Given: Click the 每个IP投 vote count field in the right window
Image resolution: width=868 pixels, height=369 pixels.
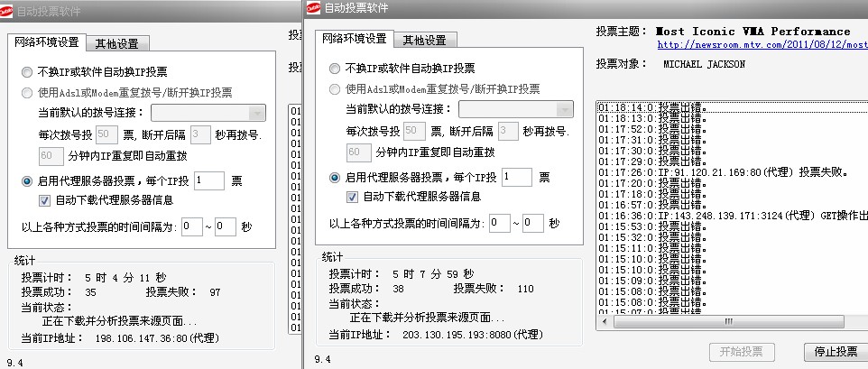Looking at the screenshot, I should tap(543, 177).
